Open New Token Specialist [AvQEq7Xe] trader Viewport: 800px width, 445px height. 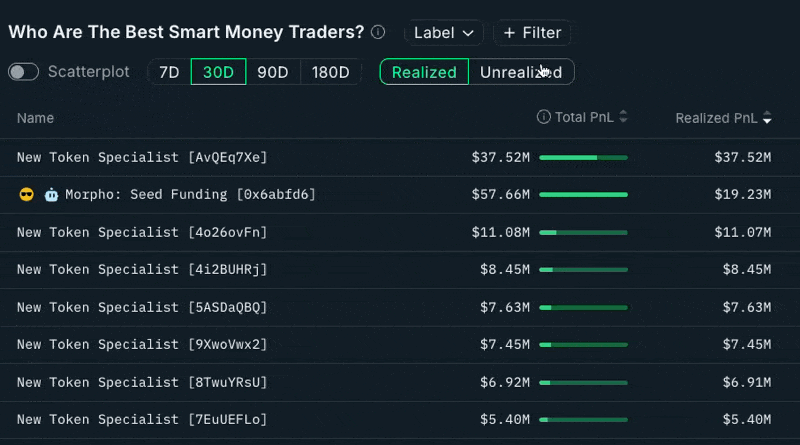pos(142,157)
